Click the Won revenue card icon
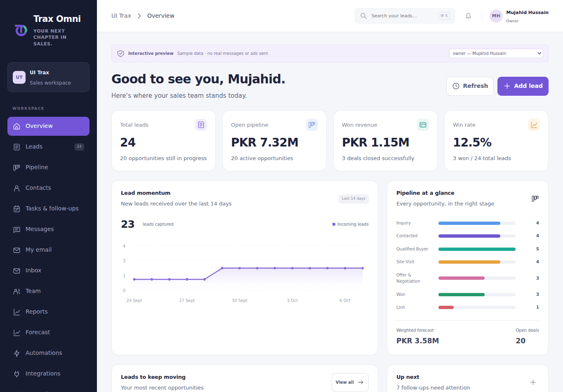 [423, 125]
